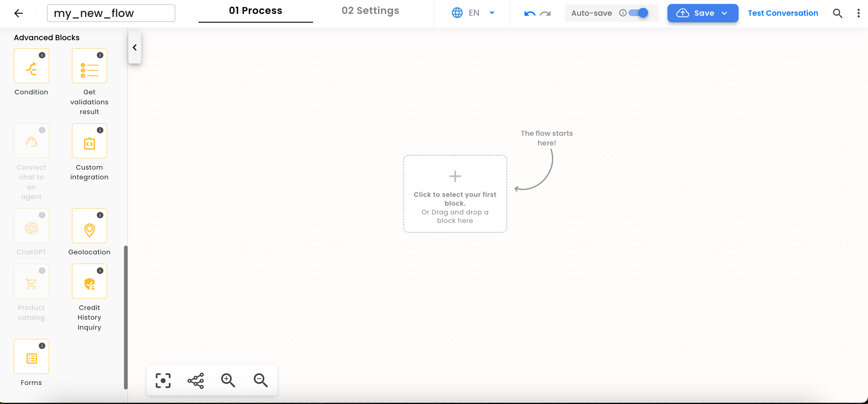Click the plus to select your first block

tap(455, 176)
